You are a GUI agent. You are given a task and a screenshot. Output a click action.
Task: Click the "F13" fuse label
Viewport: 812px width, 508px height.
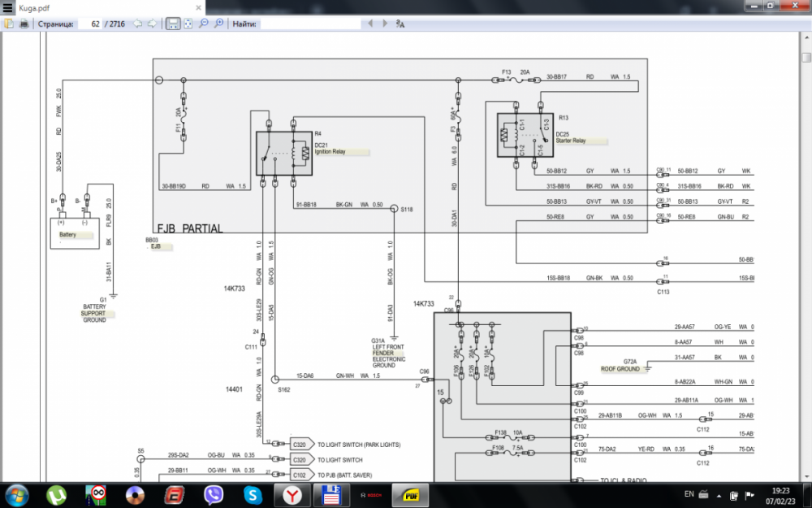507,72
